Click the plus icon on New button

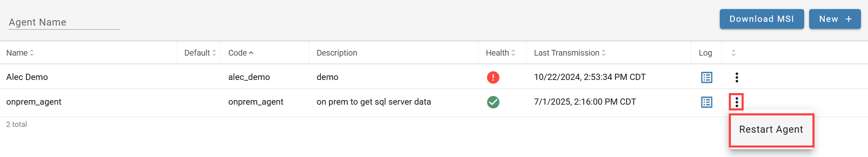(x=849, y=19)
